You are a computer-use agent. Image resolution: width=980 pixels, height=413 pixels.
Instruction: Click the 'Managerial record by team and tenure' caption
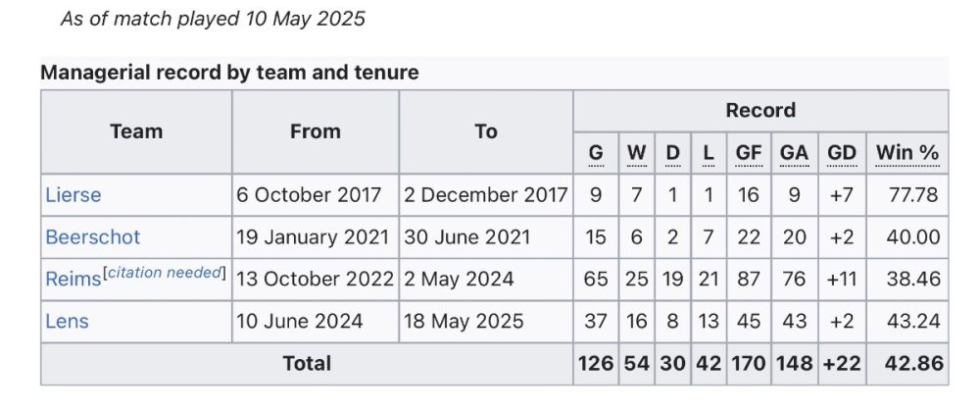click(x=229, y=73)
